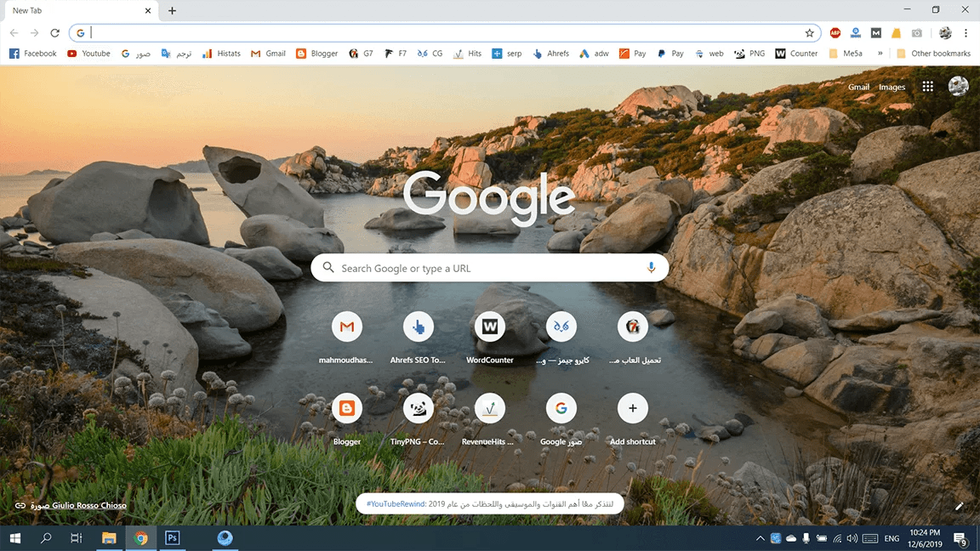This screenshot has height=551, width=980.
Task: Open the RevenueHits shortcut tile
Action: [x=489, y=418]
